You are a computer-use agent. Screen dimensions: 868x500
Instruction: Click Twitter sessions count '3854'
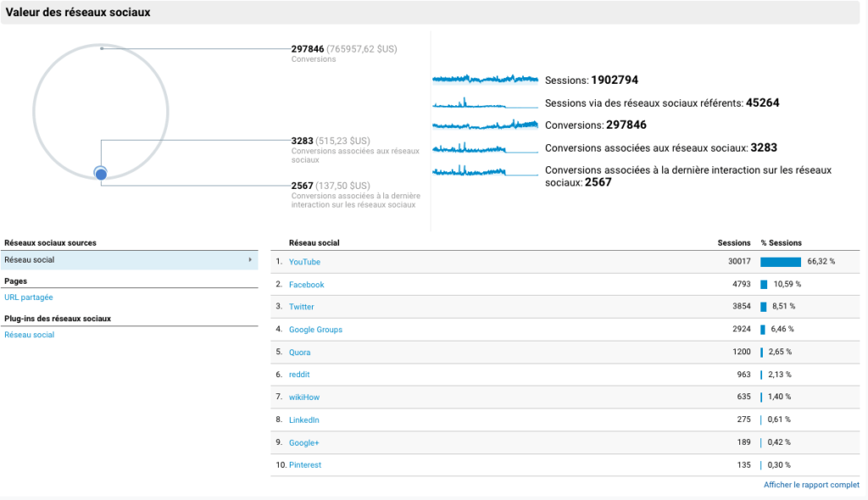(741, 306)
